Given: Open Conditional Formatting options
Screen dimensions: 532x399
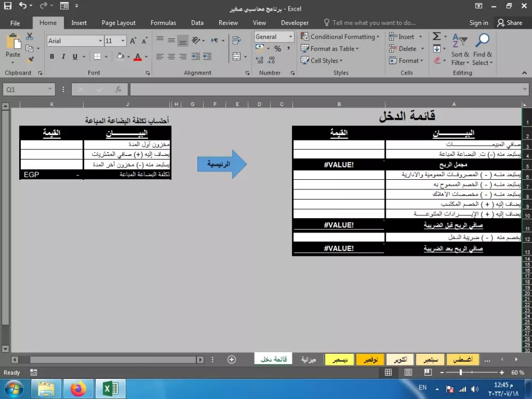Looking at the screenshot, I should (340, 36).
